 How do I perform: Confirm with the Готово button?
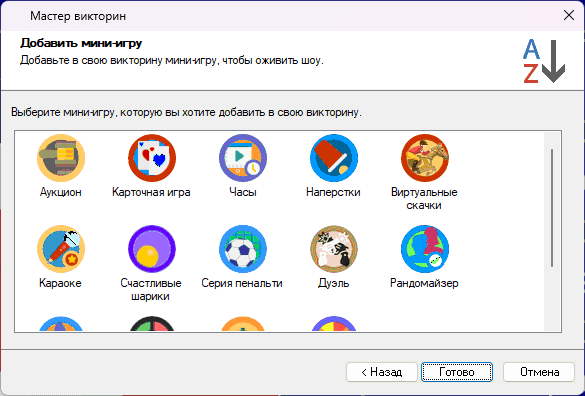pyautogui.click(x=457, y=372)
